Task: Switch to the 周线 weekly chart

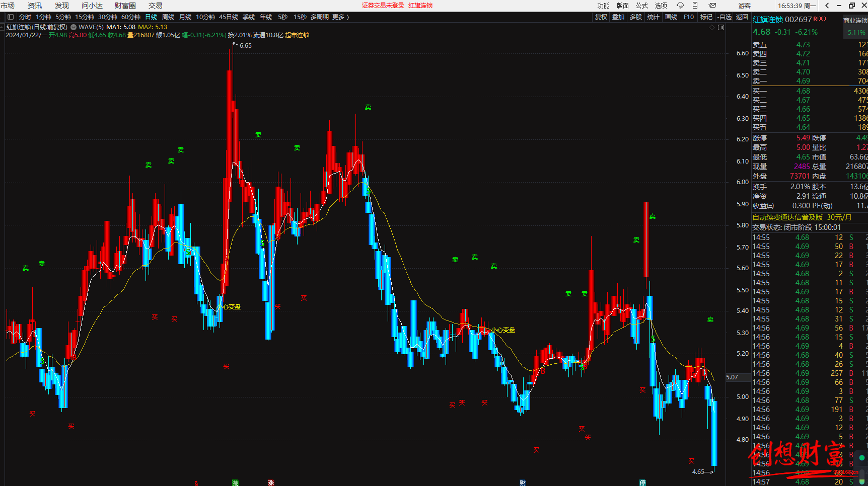Action: coord(168,17)
